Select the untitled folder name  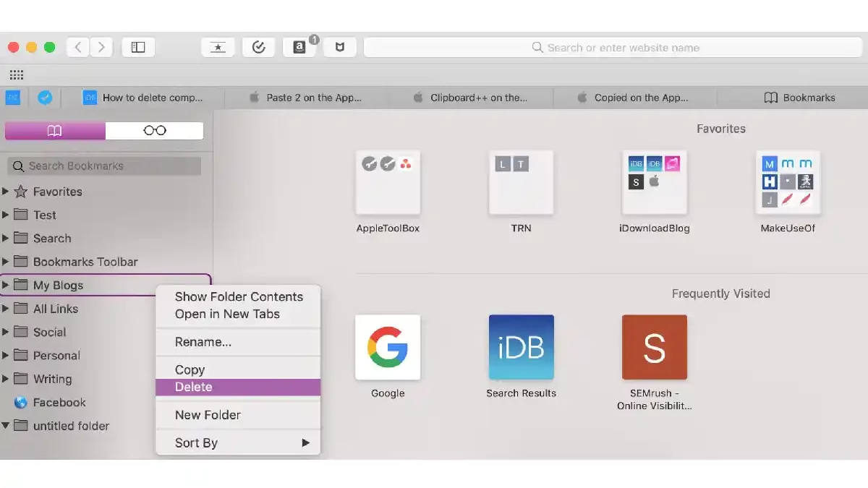(x=72, y=426)
